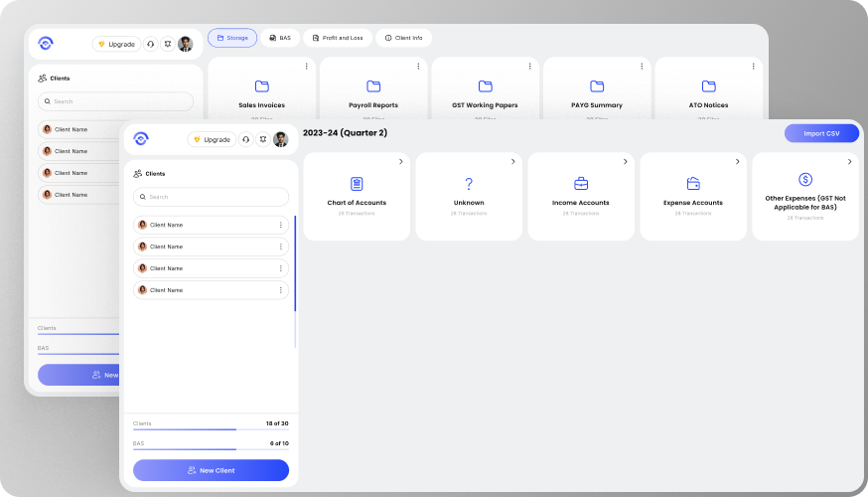Open the Sales Invoices folder icon
This screenshot has height=497, width=868.
pyautogui.click(x=262, y=86)
